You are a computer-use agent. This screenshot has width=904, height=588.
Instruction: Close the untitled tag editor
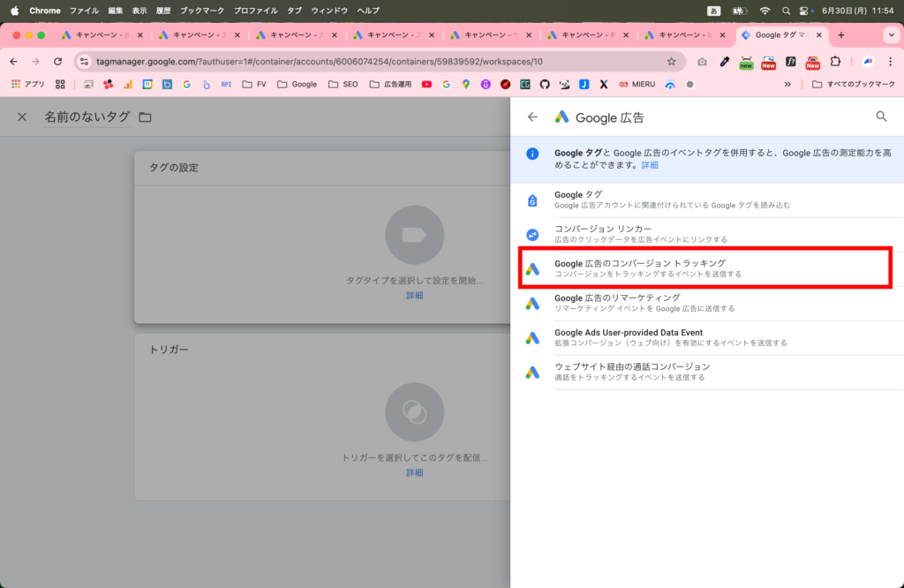(x=22, y=117)
